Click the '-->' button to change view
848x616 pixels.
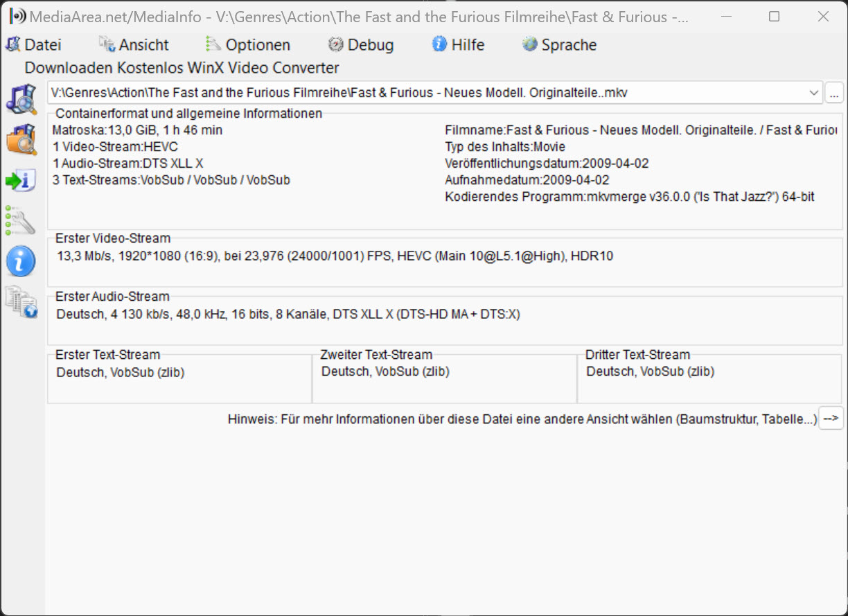pos(831,419)
